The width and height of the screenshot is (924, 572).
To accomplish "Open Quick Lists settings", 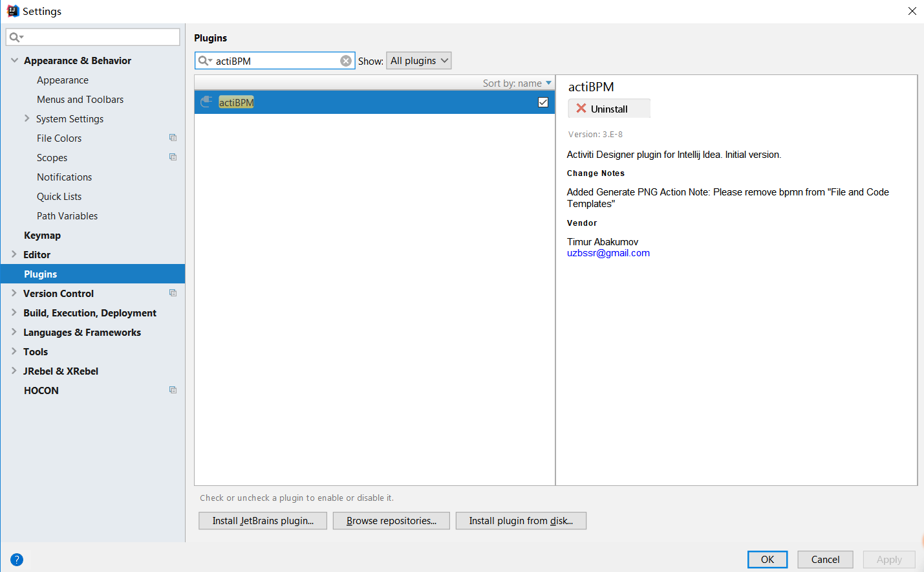I will coord(59,197).
